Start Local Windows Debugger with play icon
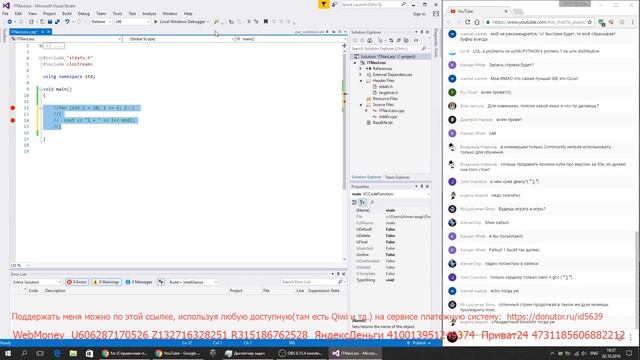The width and height of the screenshot is (640, 360). coord(156,22)
